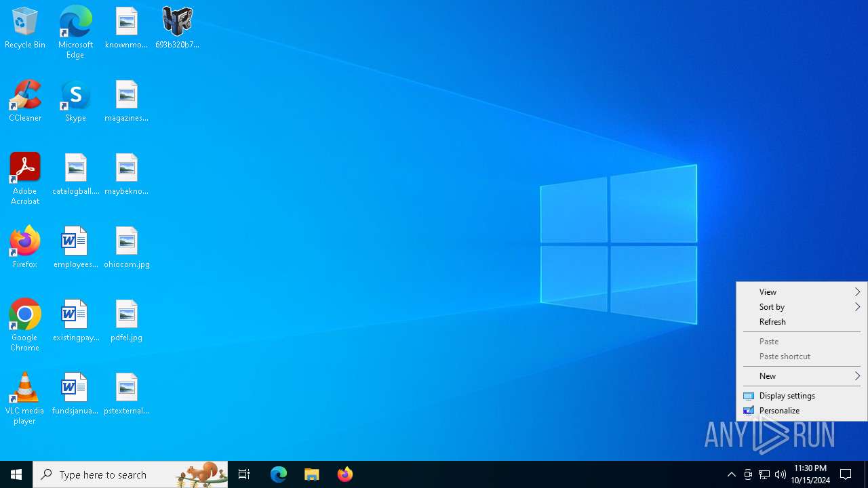Open File Explorer from the taskbar
This screenshot has height=488, width=868.
312,474
